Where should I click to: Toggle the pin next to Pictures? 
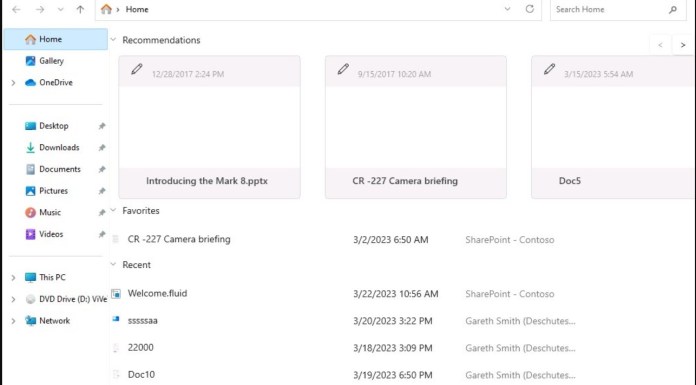tap(102, 191)
